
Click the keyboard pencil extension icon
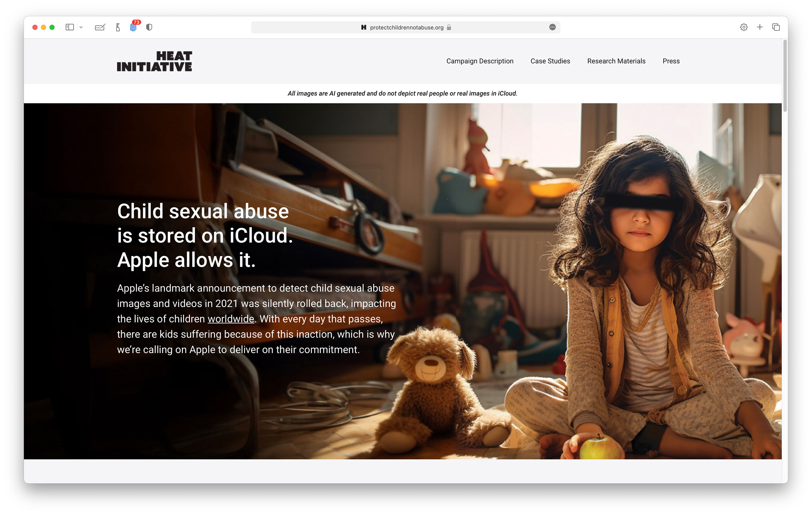point(100,27)
